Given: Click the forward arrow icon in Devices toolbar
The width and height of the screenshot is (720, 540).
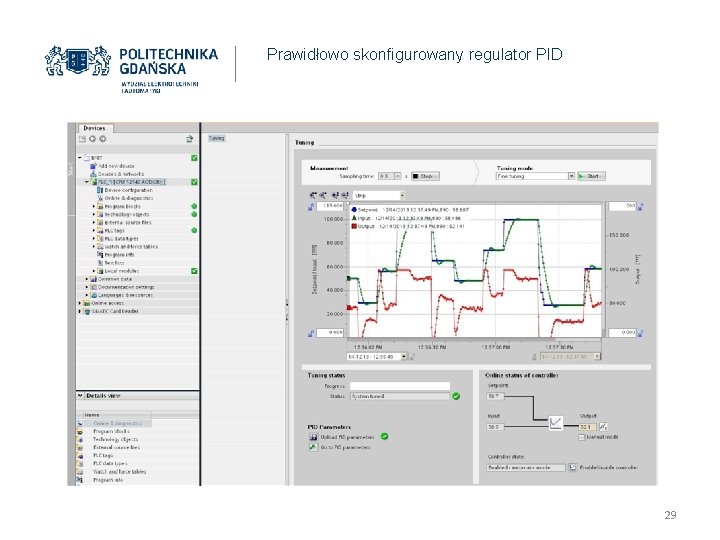Looking at the screenshot, I should pos(102,139).
